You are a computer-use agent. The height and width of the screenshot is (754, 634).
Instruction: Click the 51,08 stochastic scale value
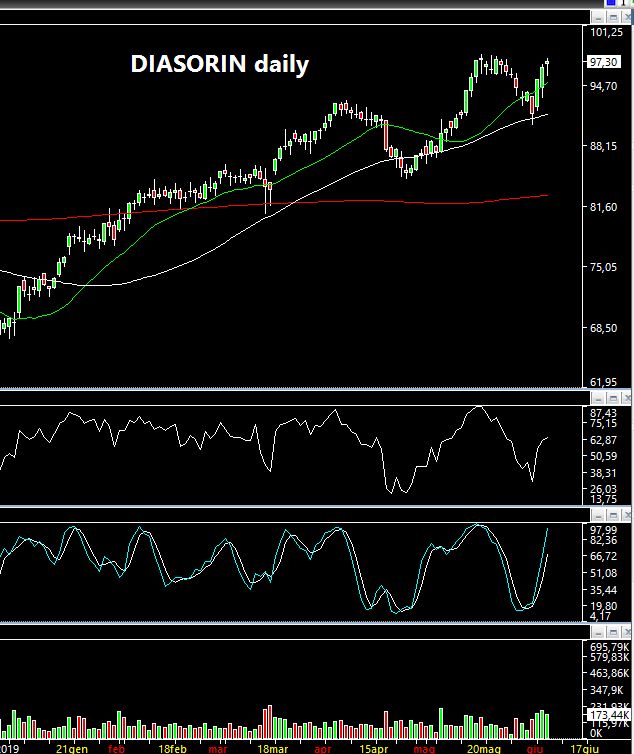coord(603,573)
